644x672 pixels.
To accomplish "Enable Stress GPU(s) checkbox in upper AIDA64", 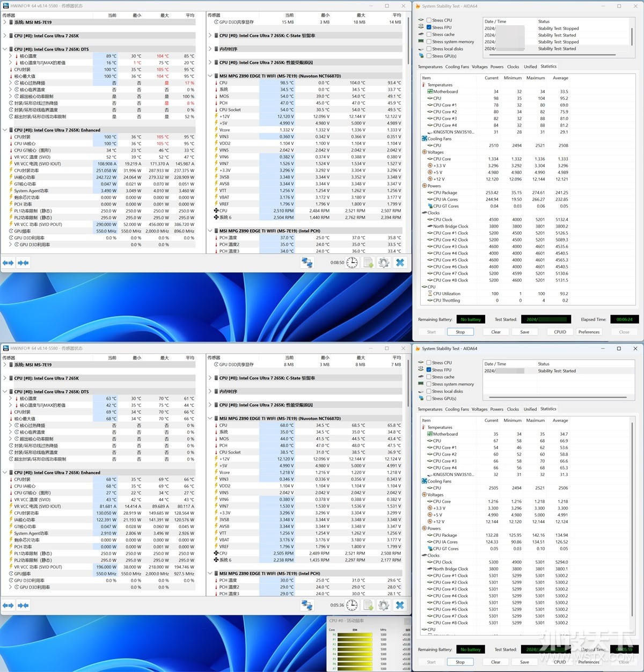I will pyautogui.click(x=429, y=56).
